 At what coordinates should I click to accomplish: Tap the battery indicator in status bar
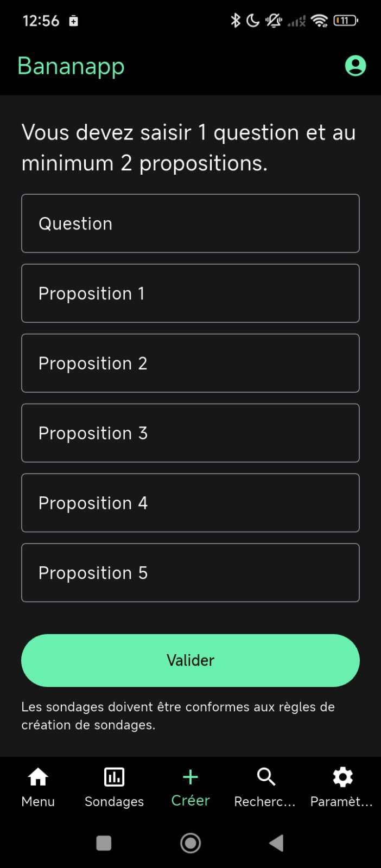(345, 21)
